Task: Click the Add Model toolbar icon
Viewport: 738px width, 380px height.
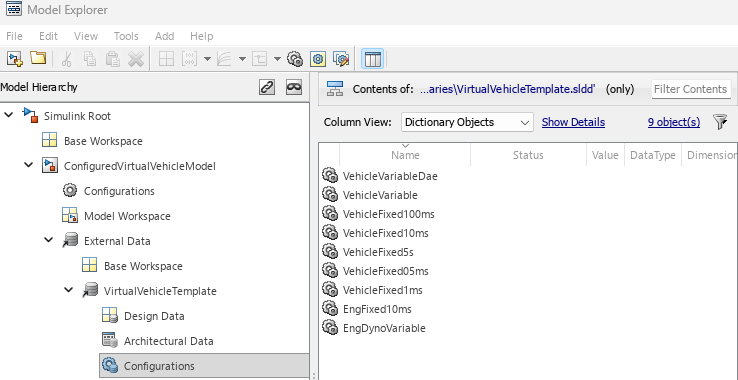Action: 15,59
